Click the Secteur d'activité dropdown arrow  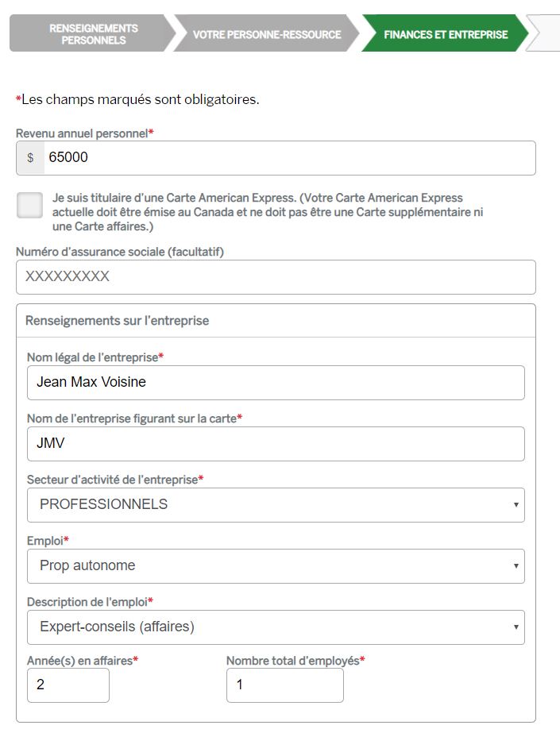[516, 505]
